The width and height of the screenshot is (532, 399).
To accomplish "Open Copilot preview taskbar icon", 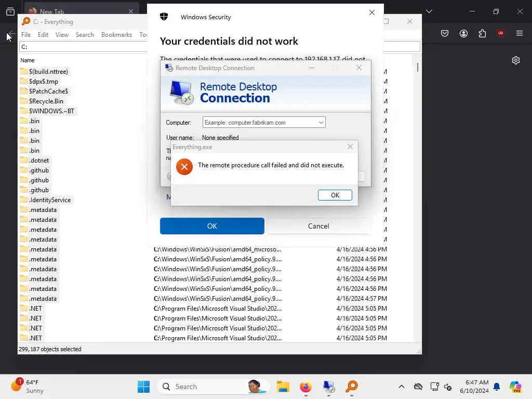I will click(x=515, y=387).
